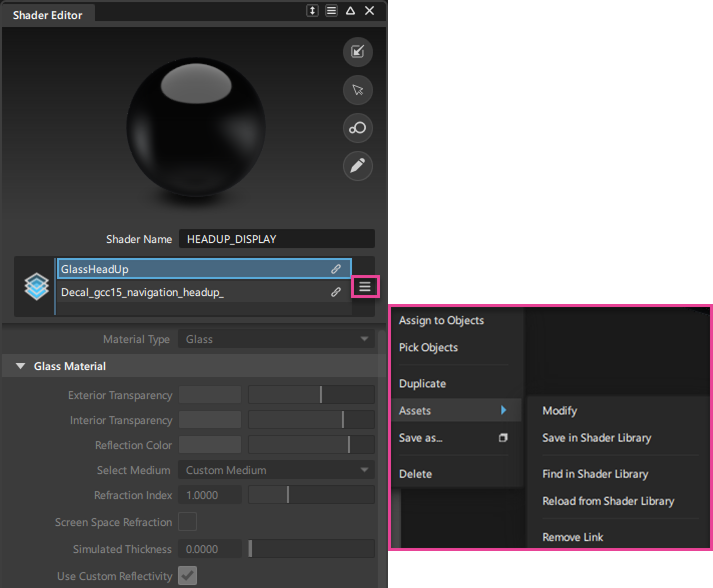Select Modify in Assets submenu
The height and width of the screenshot is (588, 713).
(560, 411)
